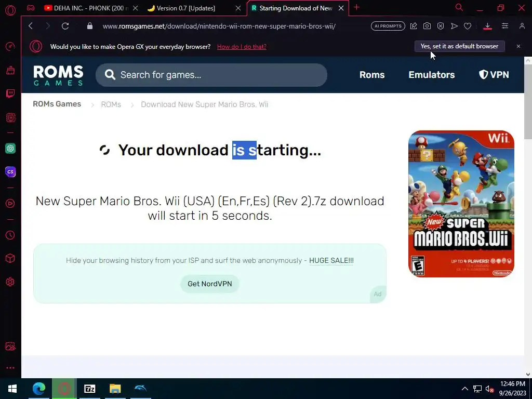Viewport: 532px width, 399px height.
Task: Open 7-Zip from the taskbar
Action: pyautogui.click(x=89, y=389)
